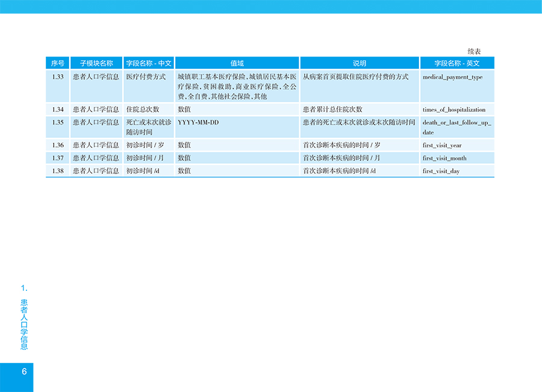Click 患者人口学信息 in row 1.36
Image resolution: width=542 pixels, height=392 pixels.
pos(96,145)
